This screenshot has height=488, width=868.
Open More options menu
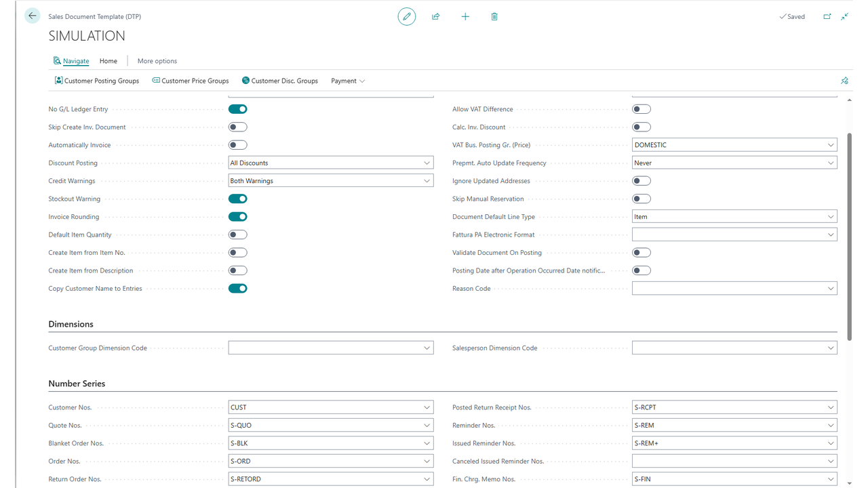pos(157,61)
